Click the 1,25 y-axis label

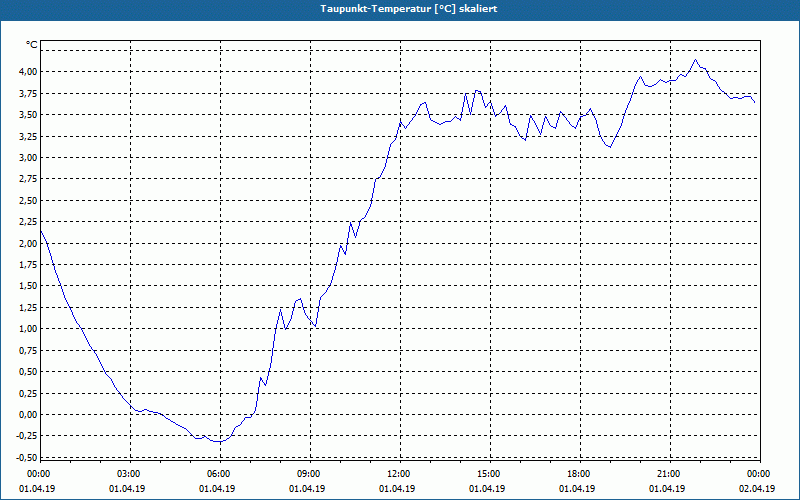point(28,308)
